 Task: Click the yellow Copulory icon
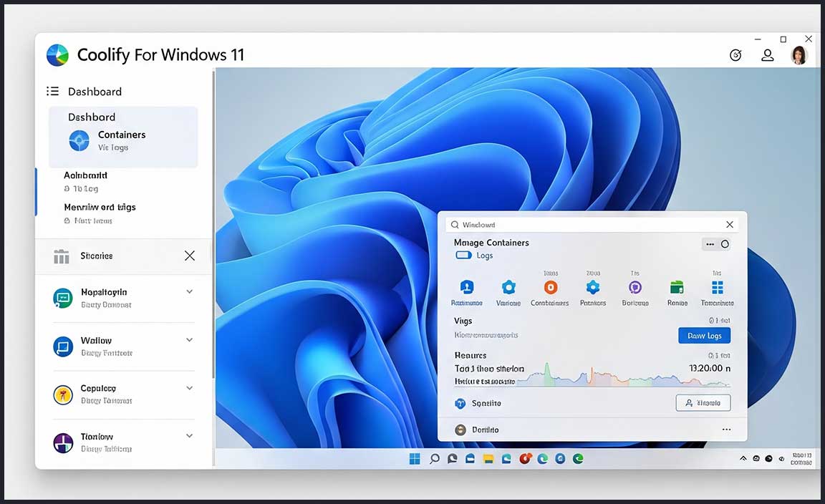click(x=63, y=394)
